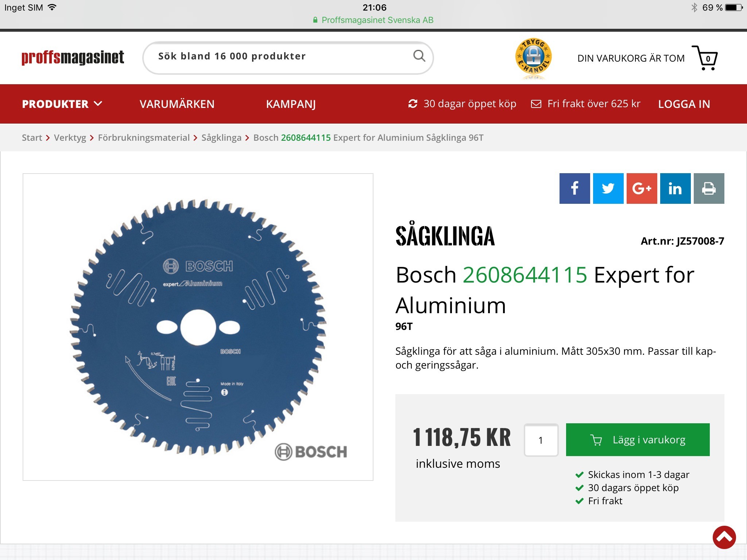Click the search magnifier icon

[419, 56]
